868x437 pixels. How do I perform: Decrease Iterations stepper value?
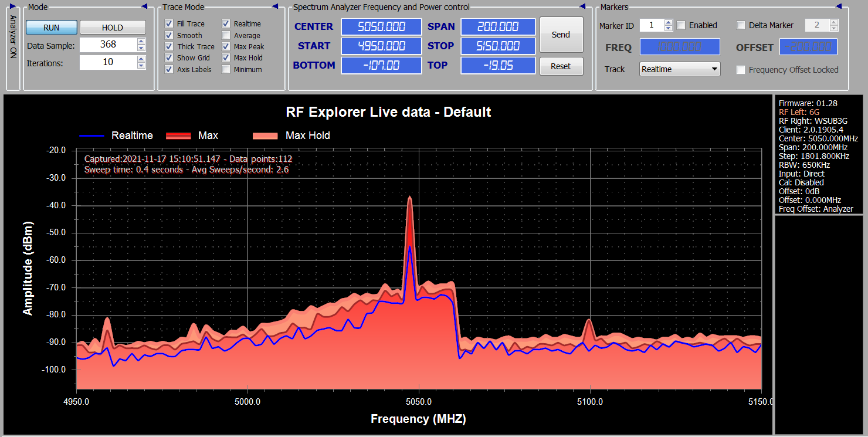click(141, 65)
